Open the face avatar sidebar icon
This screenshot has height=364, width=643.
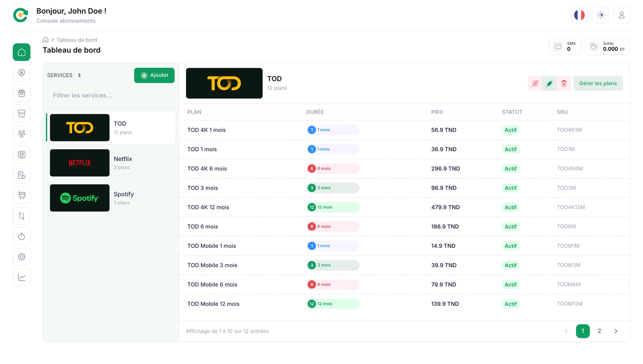click(x=21, y=155)
